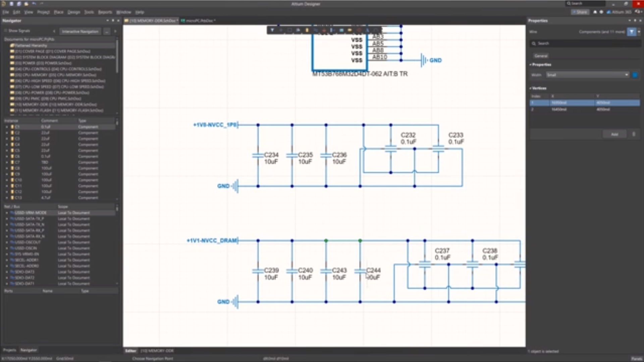Open the Properties panel filter icon

click(x=632, y=32)
